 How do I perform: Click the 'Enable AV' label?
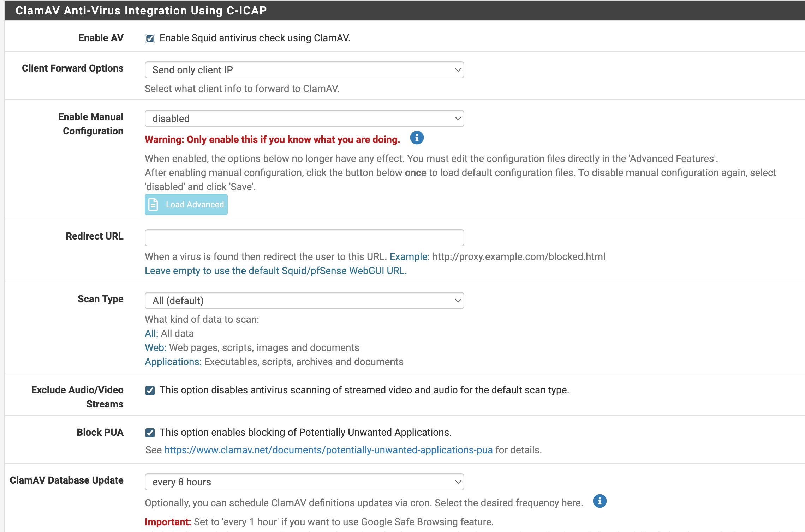point(101,38)
